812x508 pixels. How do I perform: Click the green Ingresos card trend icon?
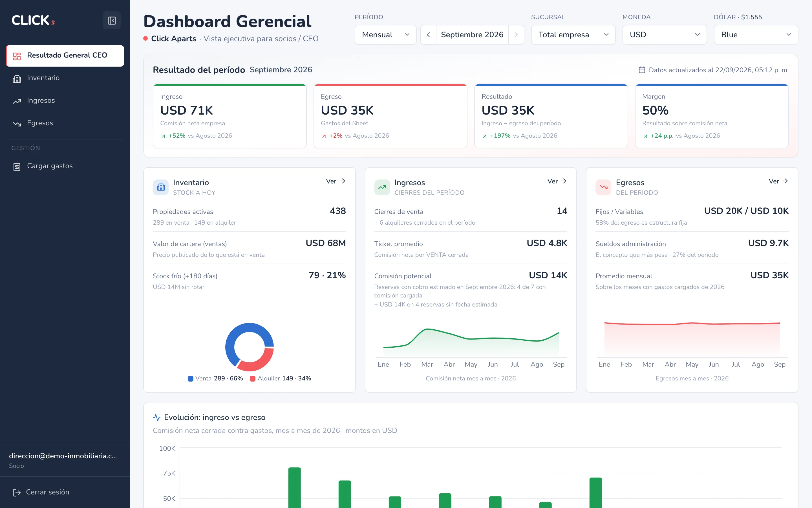coord(382,187)
